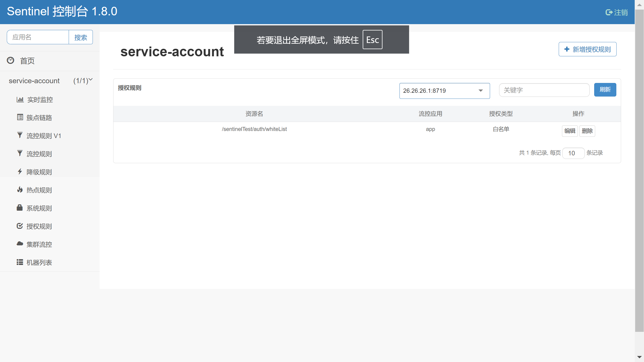Open the machine address 26.26.26.1:8719 dropdown

pyautogui.click(x=445, y=91)
